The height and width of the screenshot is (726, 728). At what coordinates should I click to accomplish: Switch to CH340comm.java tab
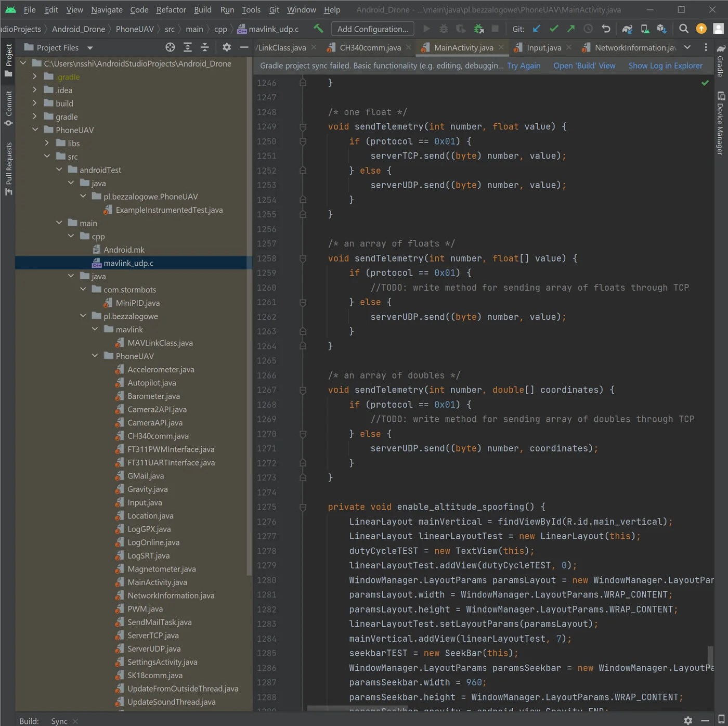tap(370, 47)
